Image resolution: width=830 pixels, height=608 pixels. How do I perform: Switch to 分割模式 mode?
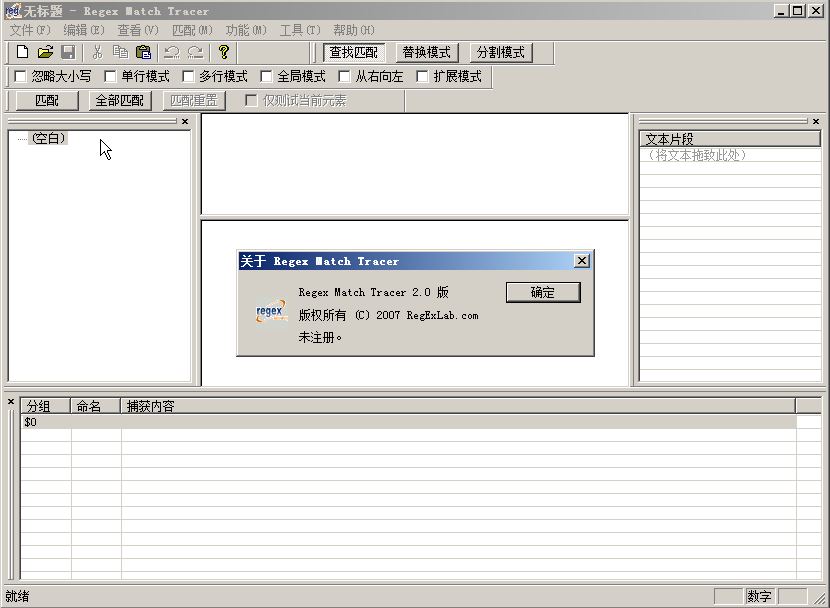[500, 52]
